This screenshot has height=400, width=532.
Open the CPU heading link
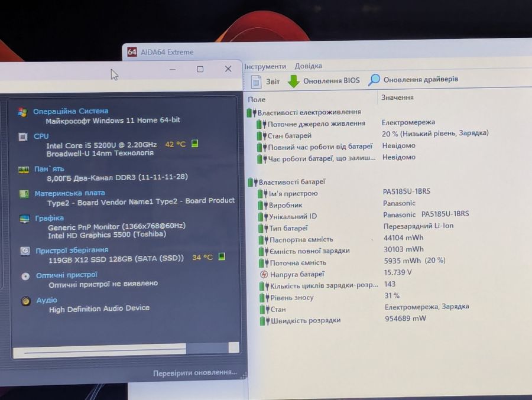41,136
